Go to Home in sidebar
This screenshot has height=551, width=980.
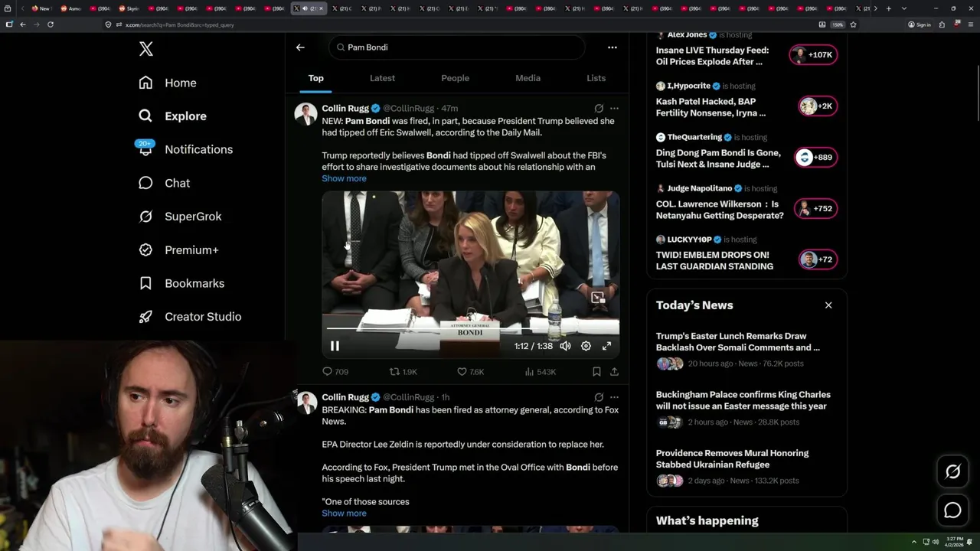click(168, 83)
